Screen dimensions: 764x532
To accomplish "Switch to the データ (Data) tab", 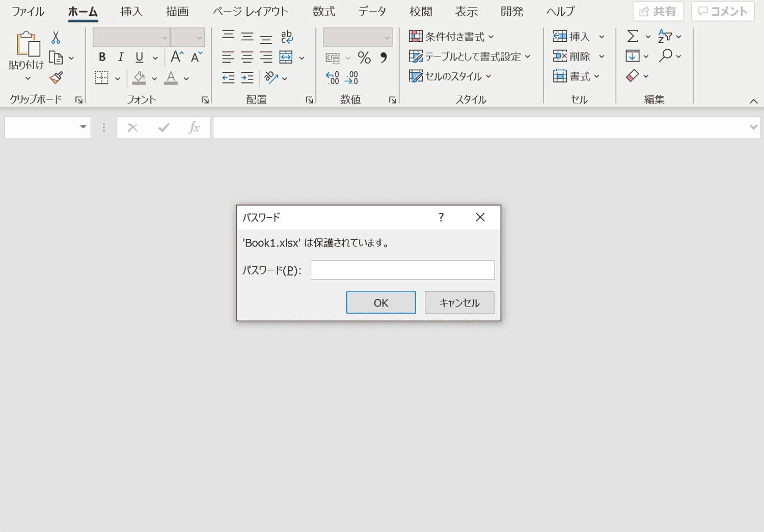I will (372, 12).
